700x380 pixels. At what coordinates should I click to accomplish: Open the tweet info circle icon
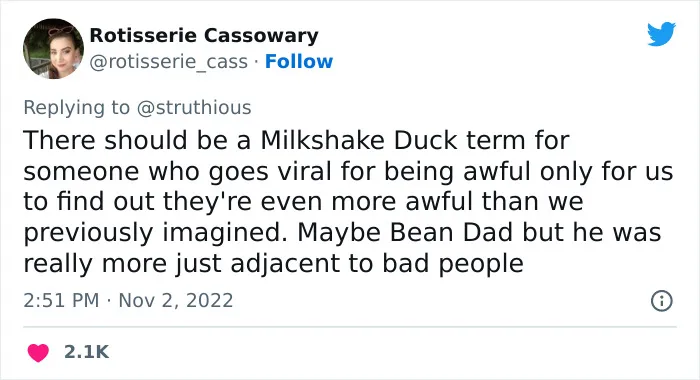(x=662, y=301)
